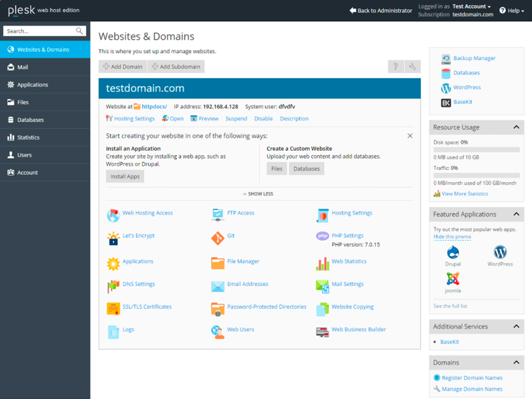Image resolution: width=532 pixels, height=399 pixels.
Task: Click the SSL/TLS Certificates icon
Action: (x=113, y=309)
